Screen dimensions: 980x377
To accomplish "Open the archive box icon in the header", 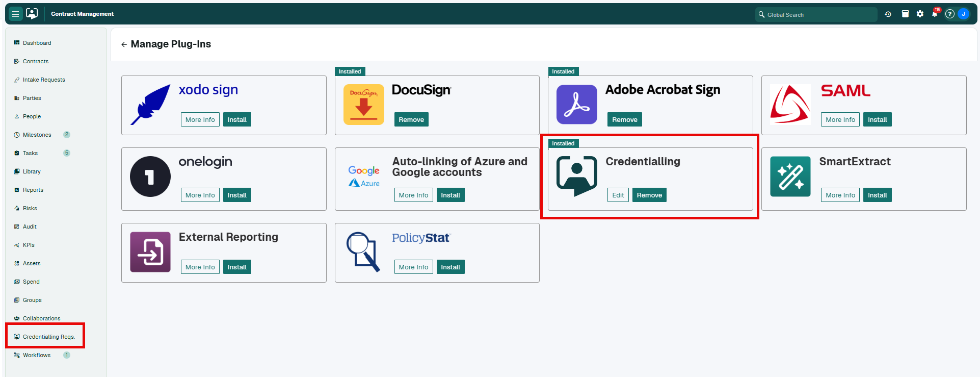I will [x=905, y=14].
